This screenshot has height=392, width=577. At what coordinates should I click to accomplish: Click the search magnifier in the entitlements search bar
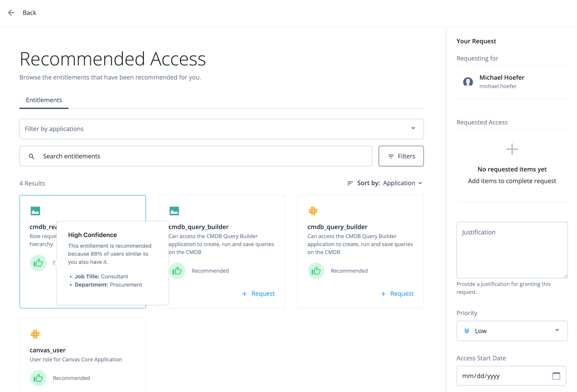pos(31,156)
